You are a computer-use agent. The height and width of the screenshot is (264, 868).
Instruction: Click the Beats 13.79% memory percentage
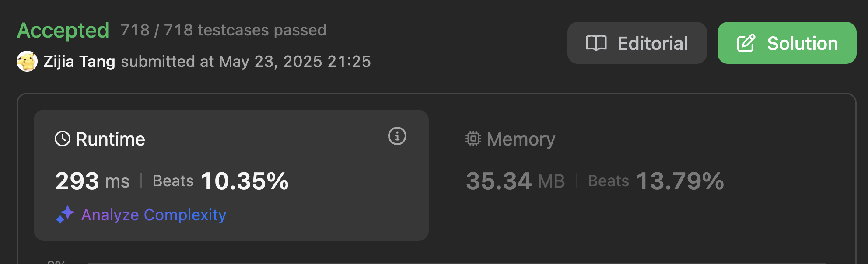tap(655, 181)
